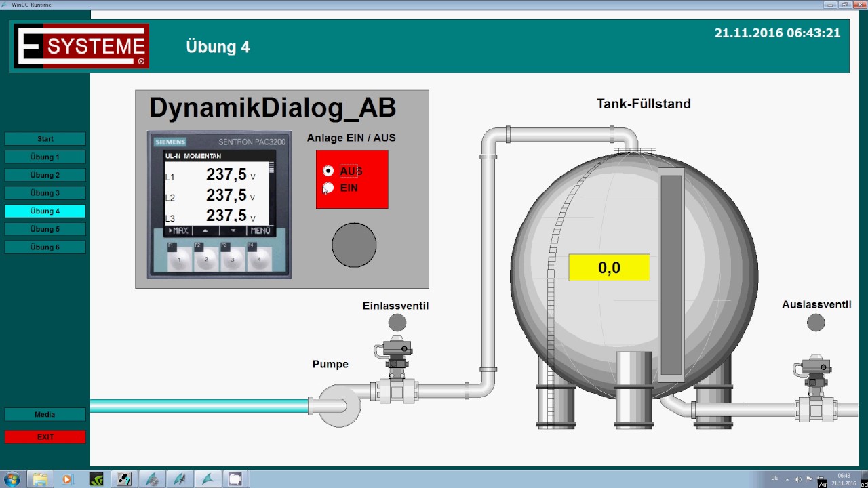Go to the Übung 6 page

coord(45,247)
